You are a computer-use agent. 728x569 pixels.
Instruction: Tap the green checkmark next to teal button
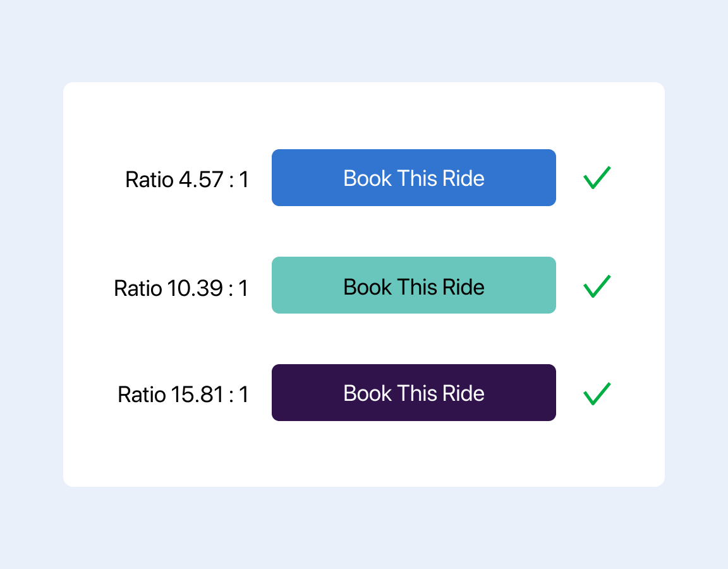coord(597,286)
